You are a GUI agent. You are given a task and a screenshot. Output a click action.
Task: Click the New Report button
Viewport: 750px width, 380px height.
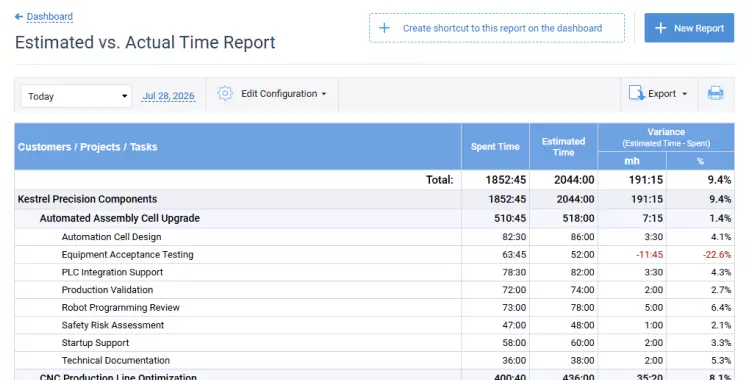coord(689,28)
